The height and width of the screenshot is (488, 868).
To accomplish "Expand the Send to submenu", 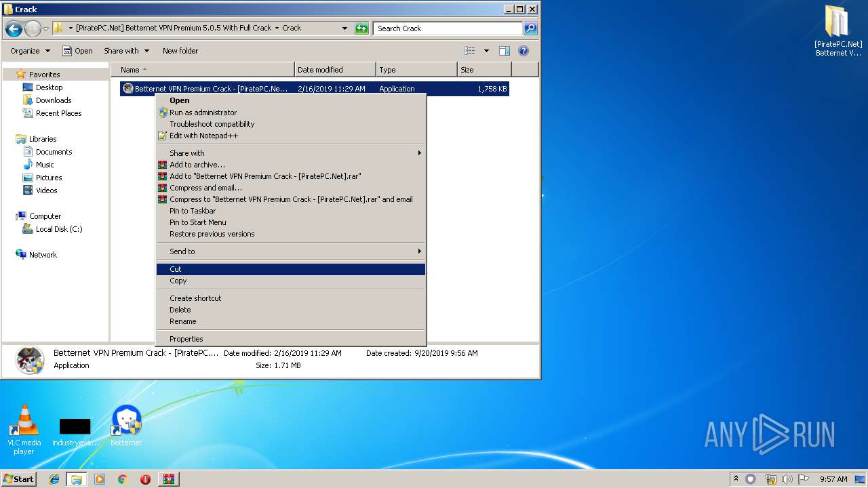I will [291, 251].
